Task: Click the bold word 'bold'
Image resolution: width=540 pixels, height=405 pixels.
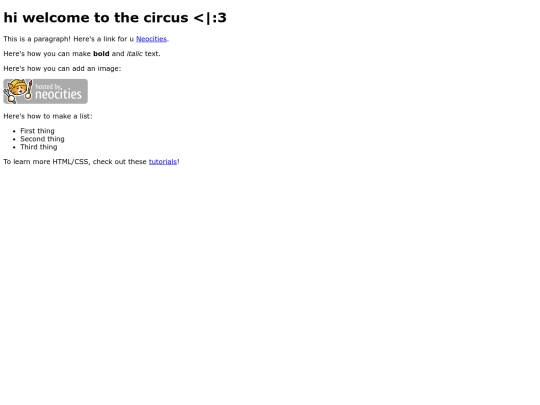Action: click(x=101, y=54)
